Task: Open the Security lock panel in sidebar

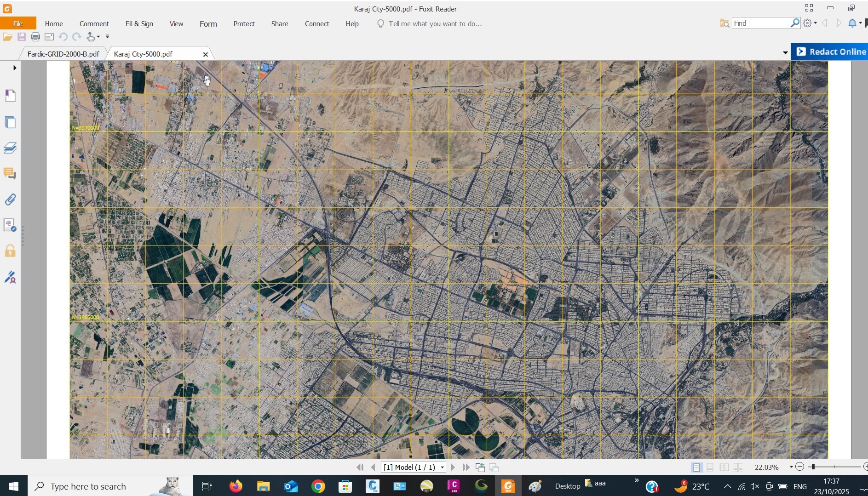Action: pos(10,251)
